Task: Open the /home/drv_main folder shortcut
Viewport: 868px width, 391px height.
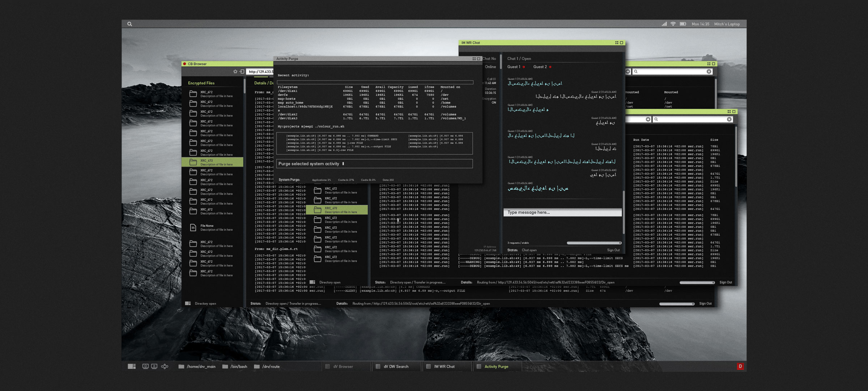Action: (x=197, y=366)
